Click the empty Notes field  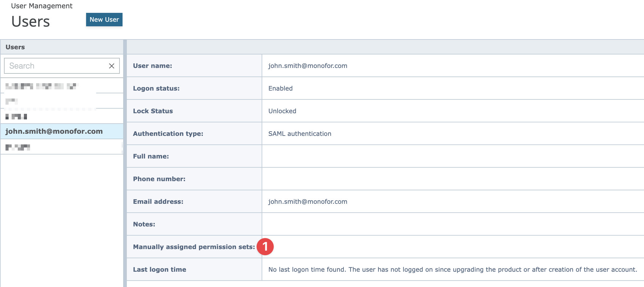click(x=337, y=224)
